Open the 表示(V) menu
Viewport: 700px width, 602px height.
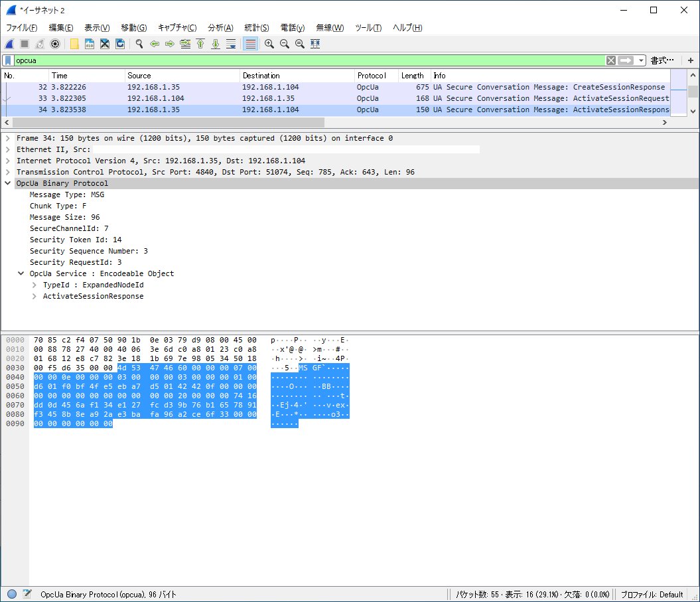[97, 28]
